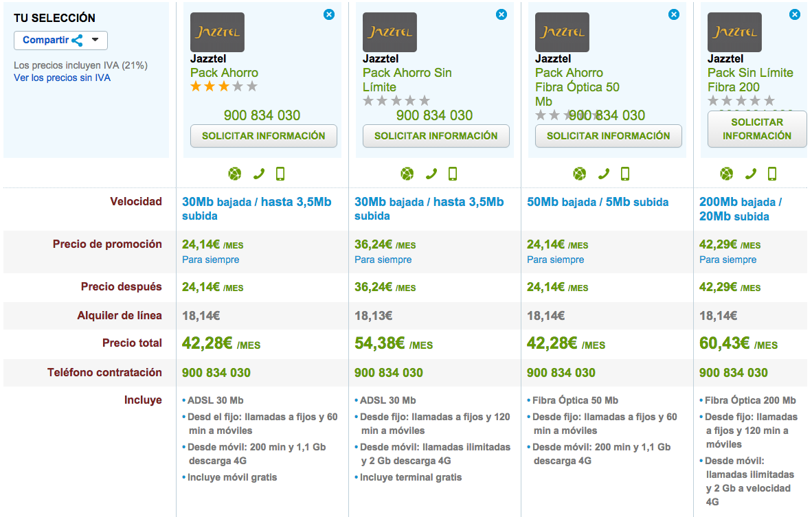Click 900 834 030 in Pack Ahorro Sin Límite header

coord(434,115)
